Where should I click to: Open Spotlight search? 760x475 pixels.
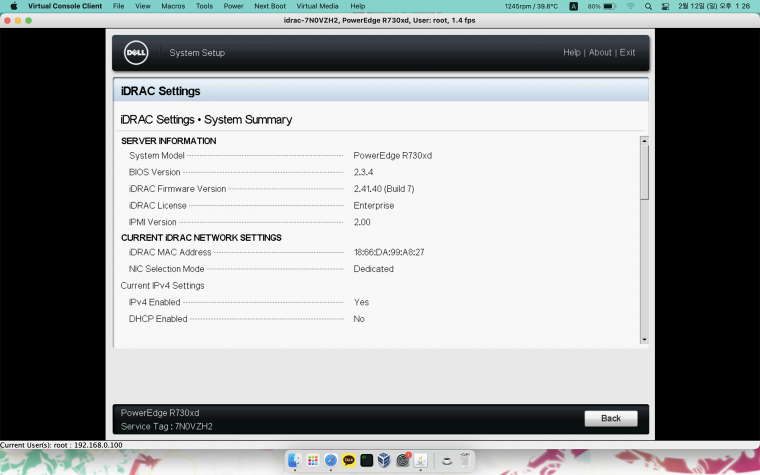648,6
